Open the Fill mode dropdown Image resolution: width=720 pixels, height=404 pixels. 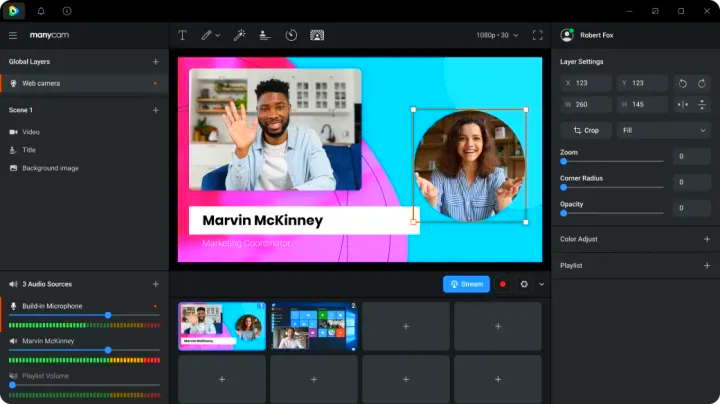(663, 130)
